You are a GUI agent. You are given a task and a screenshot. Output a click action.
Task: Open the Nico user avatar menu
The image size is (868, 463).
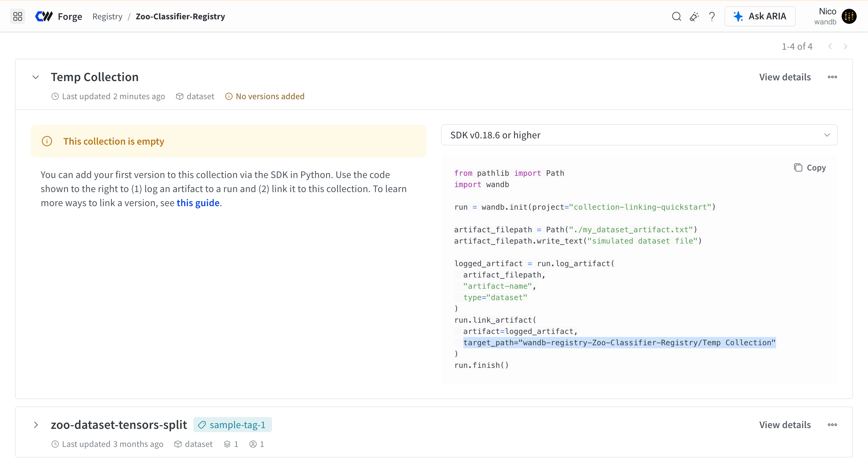[x=849, y=16]
